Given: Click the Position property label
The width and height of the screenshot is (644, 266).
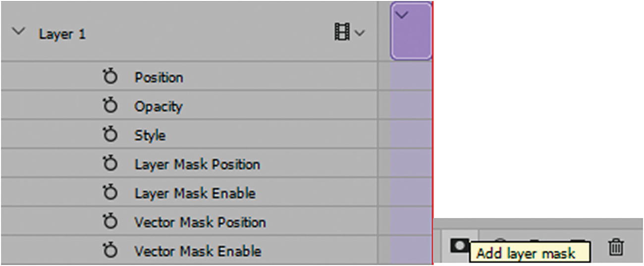Looking at the screenshot, I should tap(159, 77).
